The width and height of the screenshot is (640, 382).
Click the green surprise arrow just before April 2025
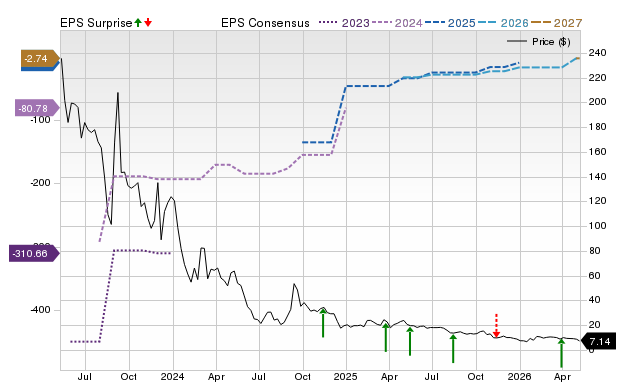point(386,337)
